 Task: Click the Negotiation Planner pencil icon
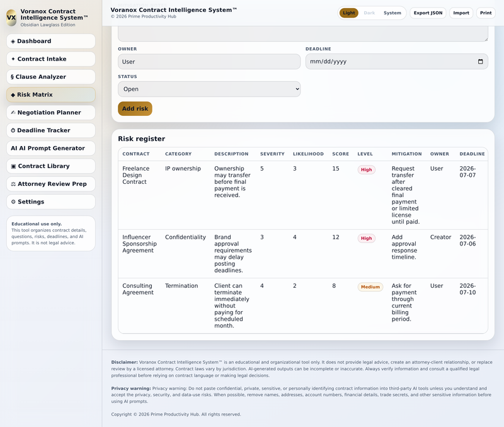pyautogui.click(x=13, y=113)
